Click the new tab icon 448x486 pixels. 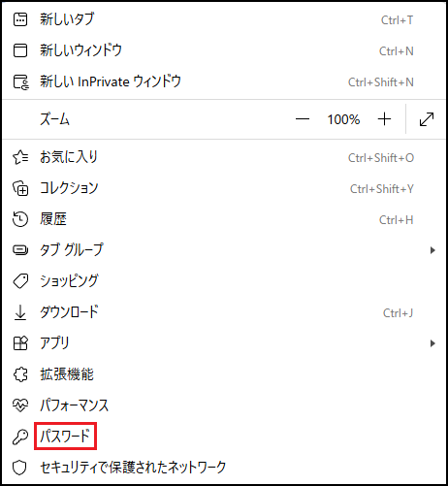[20, 19]
